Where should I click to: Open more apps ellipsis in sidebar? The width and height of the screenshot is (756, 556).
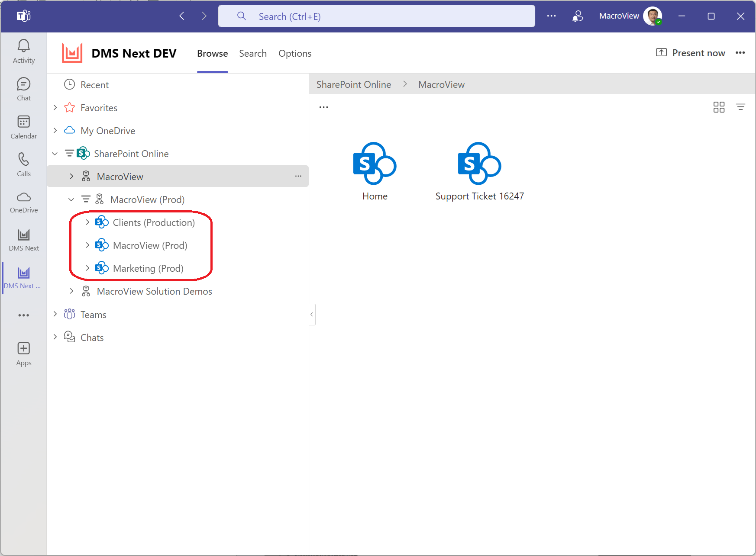[x=24, y=315]
